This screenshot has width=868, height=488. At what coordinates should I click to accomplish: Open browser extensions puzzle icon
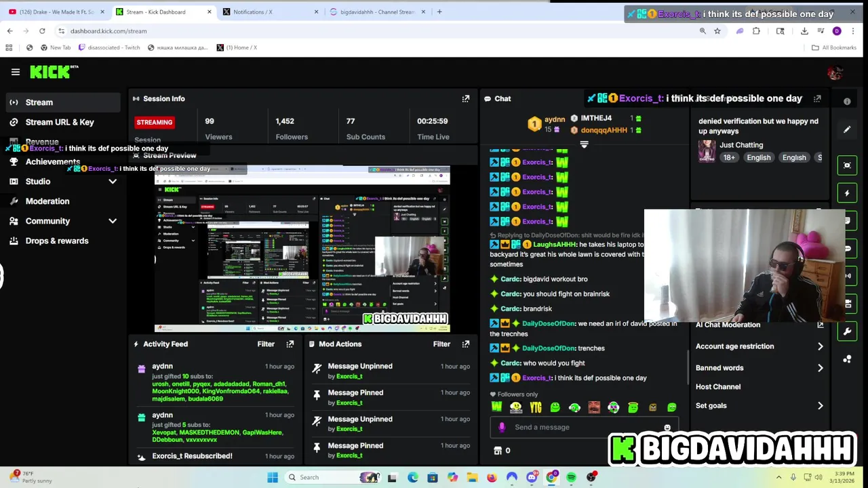click(x=756, y=31)
